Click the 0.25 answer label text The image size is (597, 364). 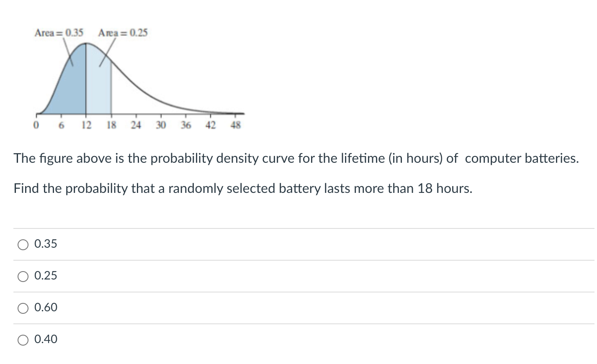(46, 276)
